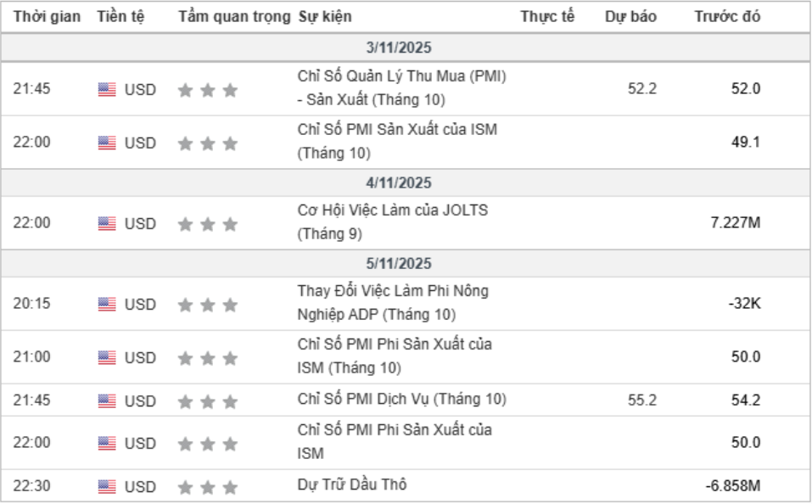This screenshot has height=504, width=812.
Task: Open the Dự Trữ Dầu Thô event
Action: tap(352, 485)
